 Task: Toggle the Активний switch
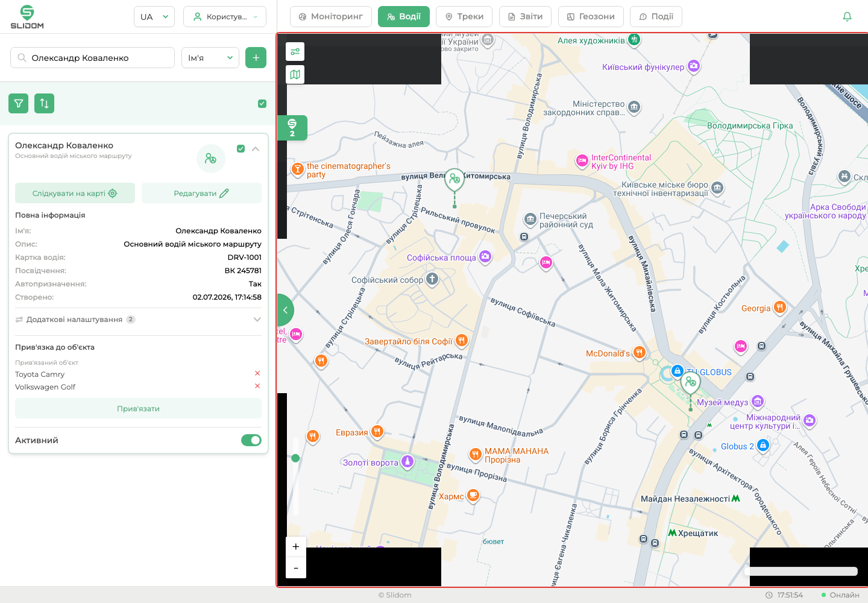click(x=251, y=440)
